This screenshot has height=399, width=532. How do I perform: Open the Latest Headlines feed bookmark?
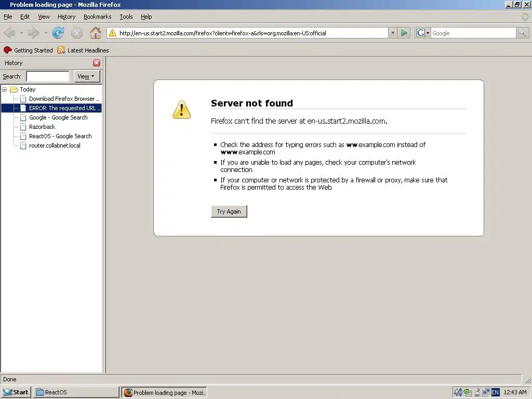click(x=83, y=50)
